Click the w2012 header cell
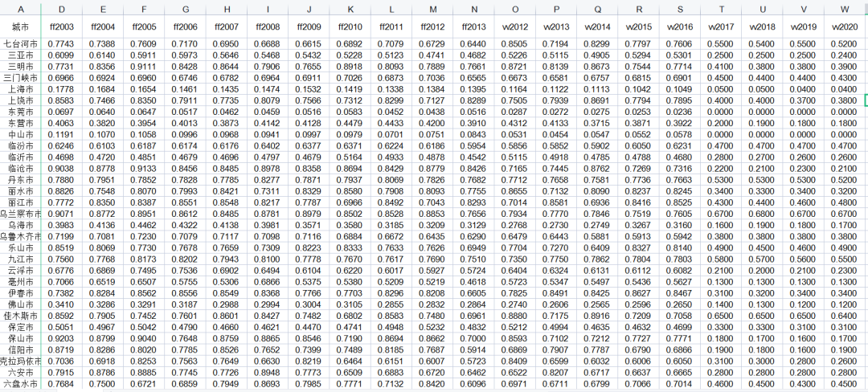Viewport: 868px width, 392px height. tap(515, 27)
